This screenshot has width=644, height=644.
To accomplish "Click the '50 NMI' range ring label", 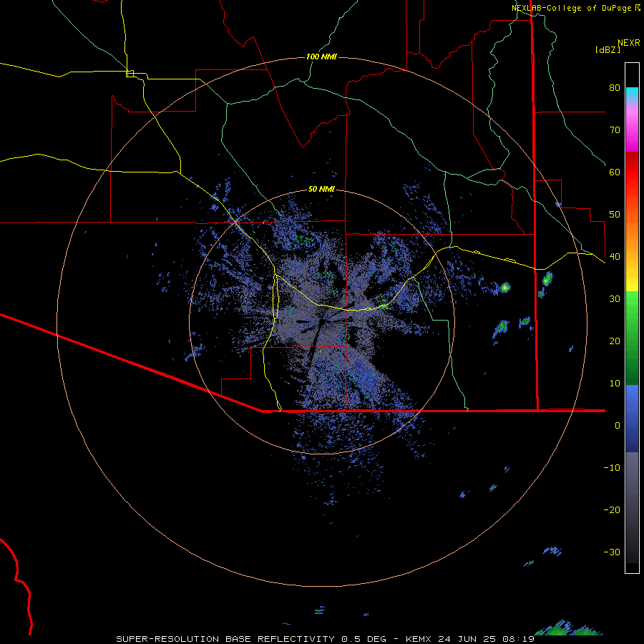I will coord(321,190).
